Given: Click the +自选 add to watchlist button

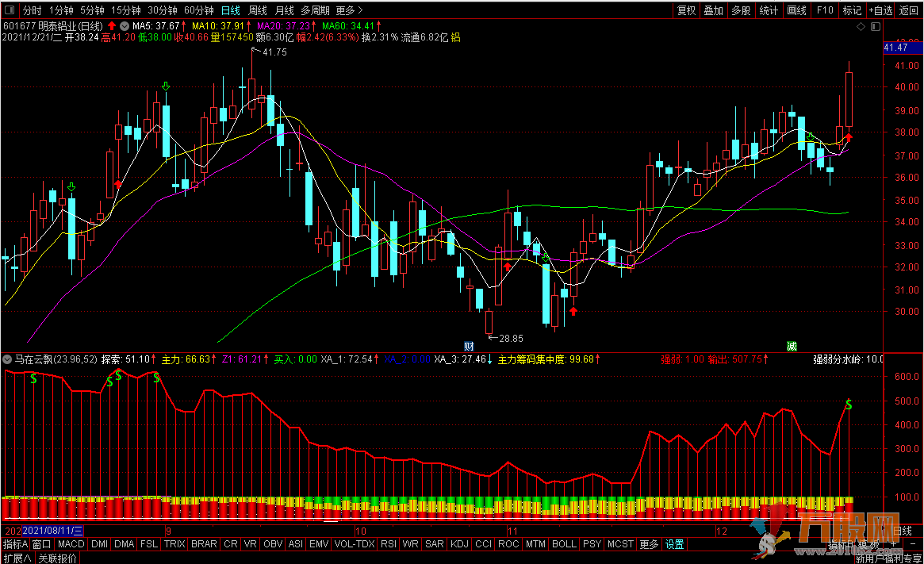Looking at the screenshot, I should pyautogui.click(x=880, y=10).
